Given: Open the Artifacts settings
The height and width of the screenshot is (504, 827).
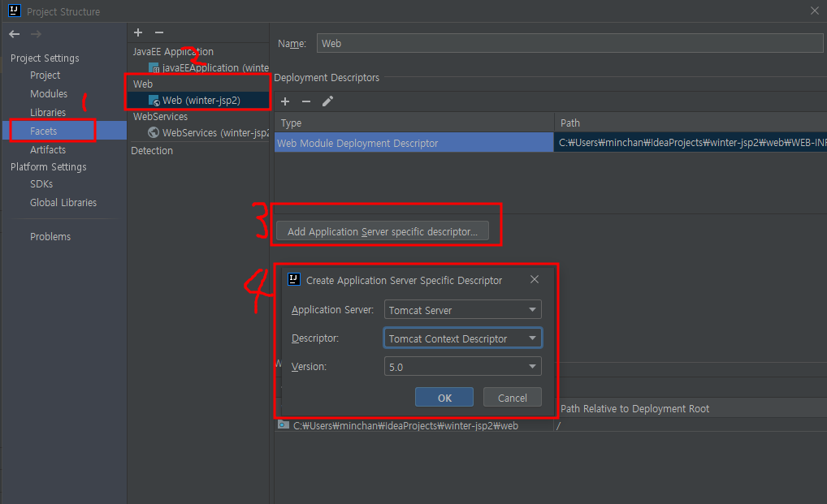Looking at the screenshot, I should point(48,150).
